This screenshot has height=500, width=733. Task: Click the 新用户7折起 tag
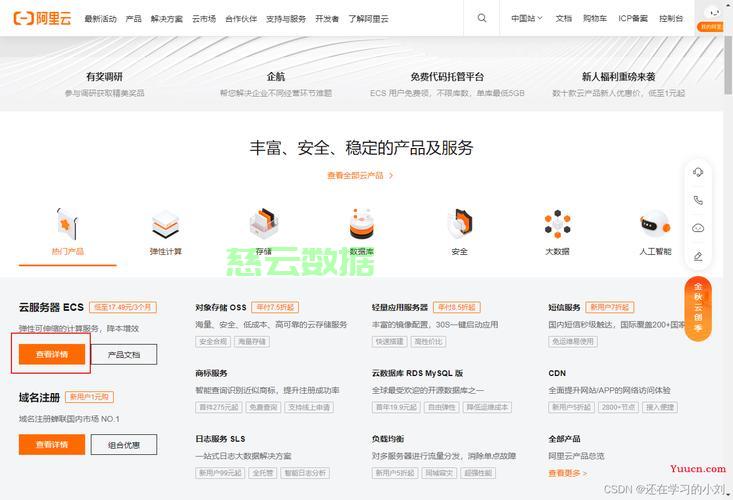[610, 307]
